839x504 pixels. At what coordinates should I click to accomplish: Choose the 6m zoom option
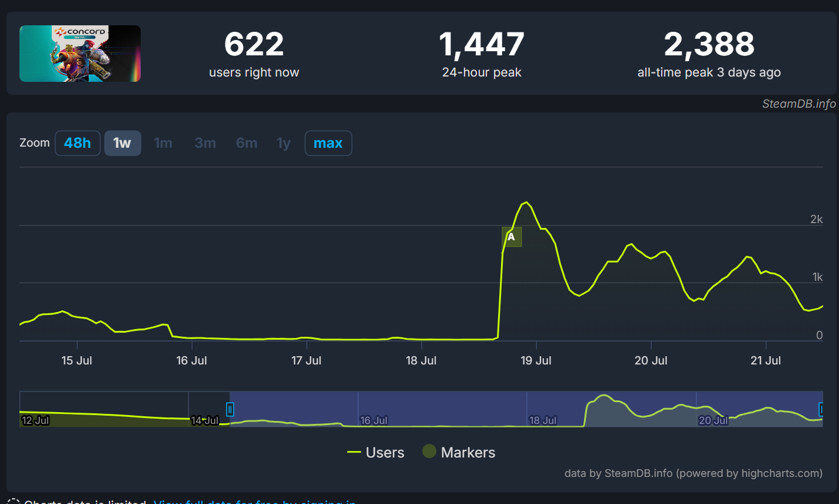247,143
